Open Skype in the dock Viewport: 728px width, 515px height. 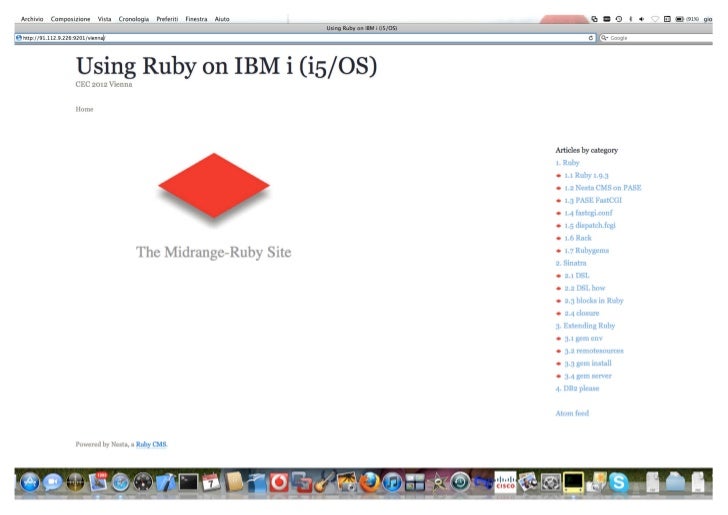click(x=618, y=482)
